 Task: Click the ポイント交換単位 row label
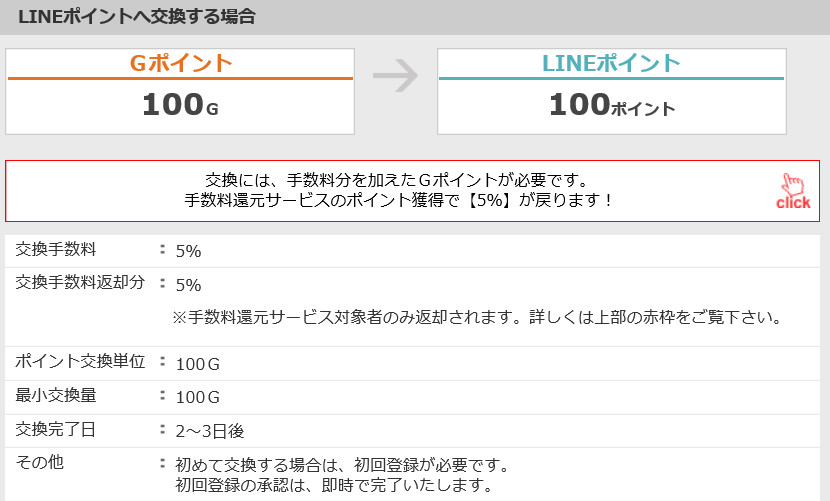coord(80,361)
